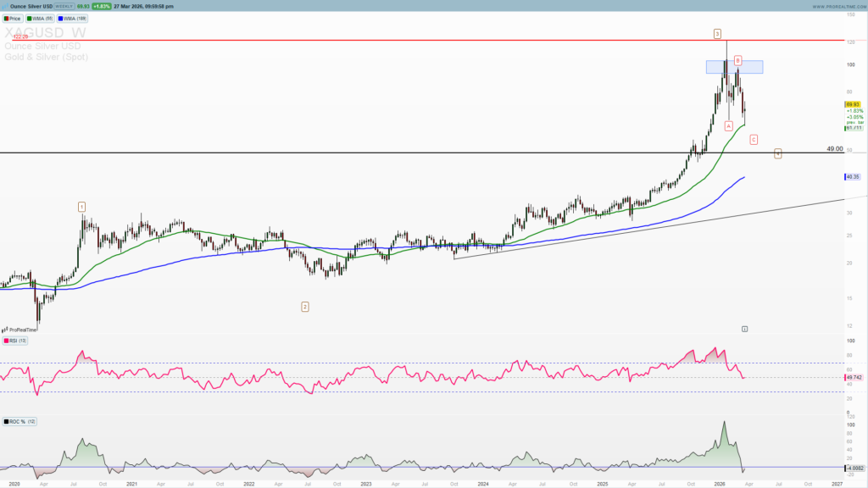Open the WWW.PROREALTIME.COM link
This screenshot has width=868, height=488.
tap(839, 7)
